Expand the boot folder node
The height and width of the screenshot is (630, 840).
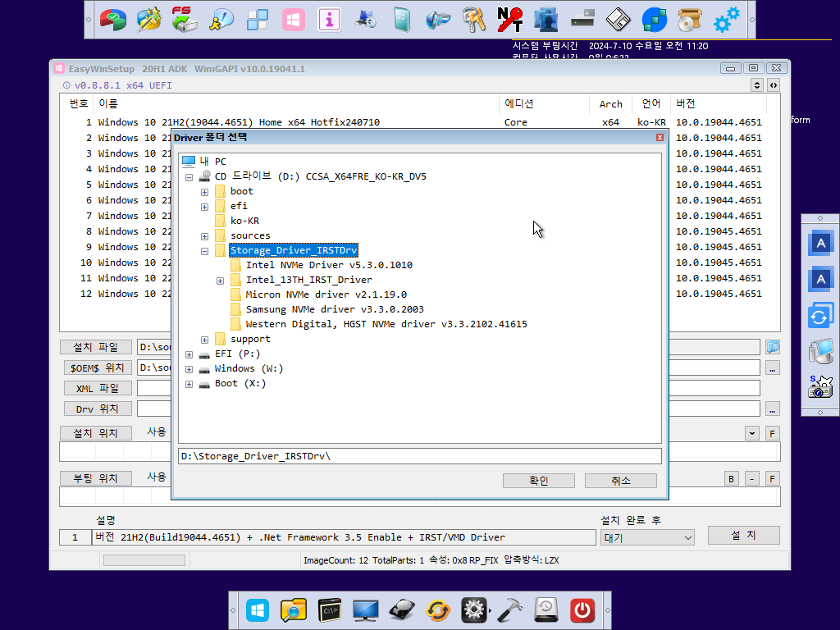click(x=204, y=192)
